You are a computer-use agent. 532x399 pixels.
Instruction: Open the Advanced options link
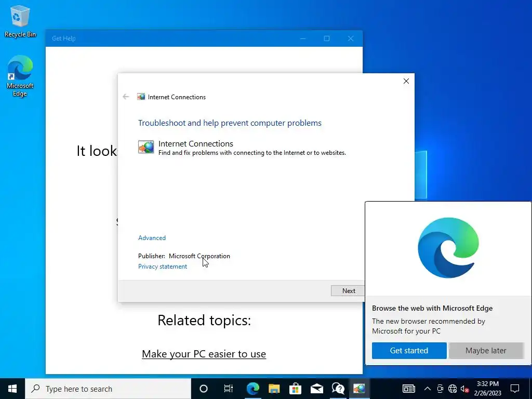[152, 238]
